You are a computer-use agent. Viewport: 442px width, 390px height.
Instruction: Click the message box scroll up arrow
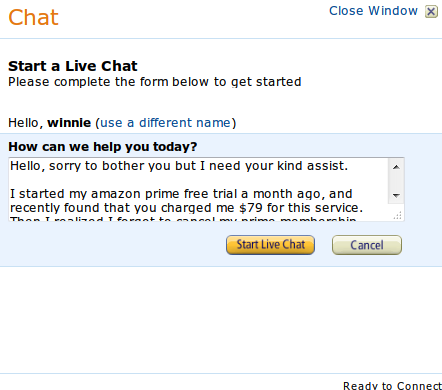pyautogui.click(x=396, y=167)
